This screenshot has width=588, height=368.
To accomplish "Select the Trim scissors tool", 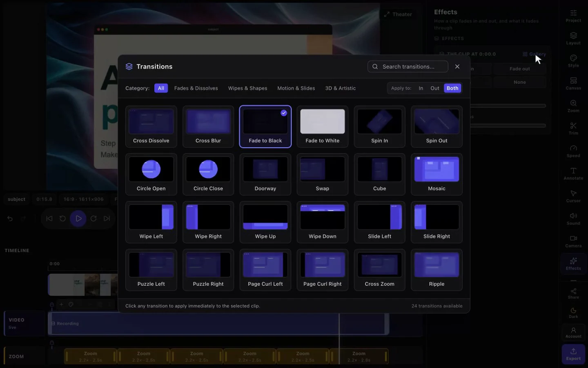I will point(573,128).
